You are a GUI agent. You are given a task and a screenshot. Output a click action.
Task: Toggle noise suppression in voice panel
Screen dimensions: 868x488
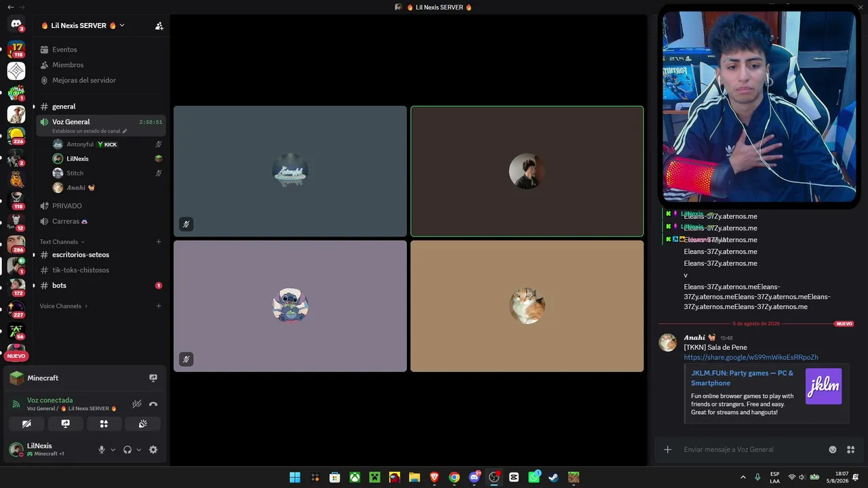coord(137,404)
